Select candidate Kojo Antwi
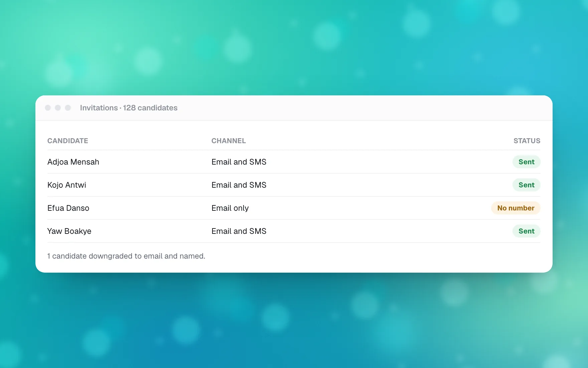588x368 pixels. tap(67, 185)
